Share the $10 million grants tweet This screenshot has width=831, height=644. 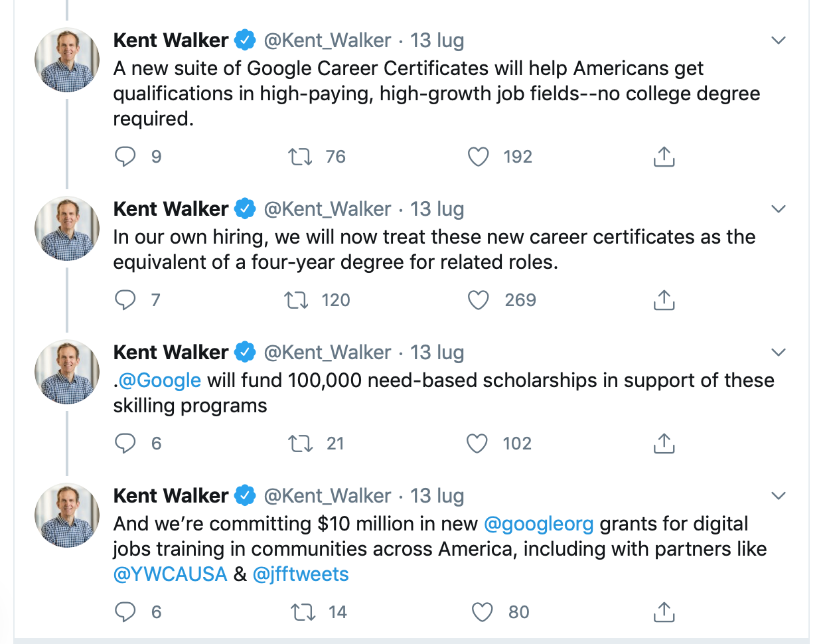point(664,612)
